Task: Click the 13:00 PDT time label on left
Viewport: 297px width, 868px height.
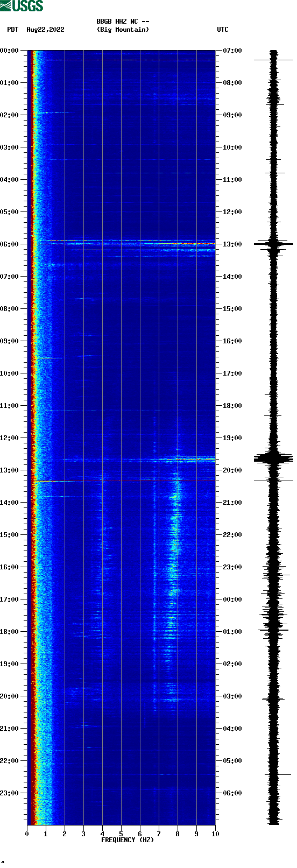Action: coord(10,470)
